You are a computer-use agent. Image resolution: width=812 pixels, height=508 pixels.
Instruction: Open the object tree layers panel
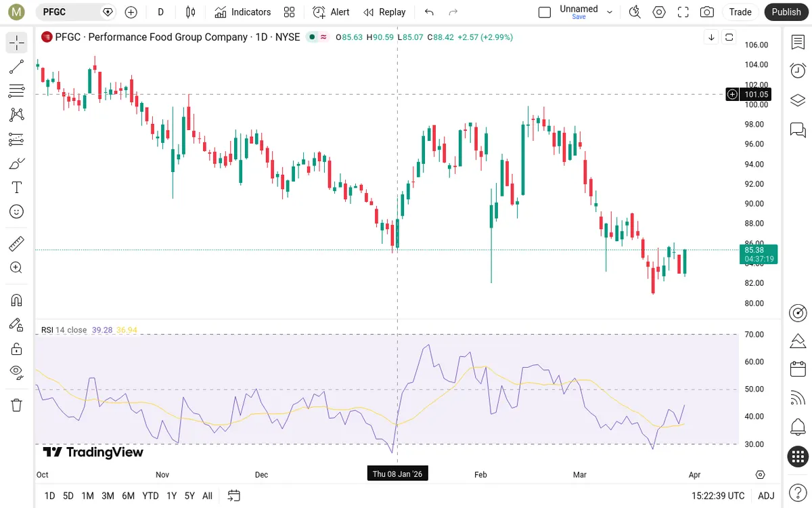click(798, 100)
